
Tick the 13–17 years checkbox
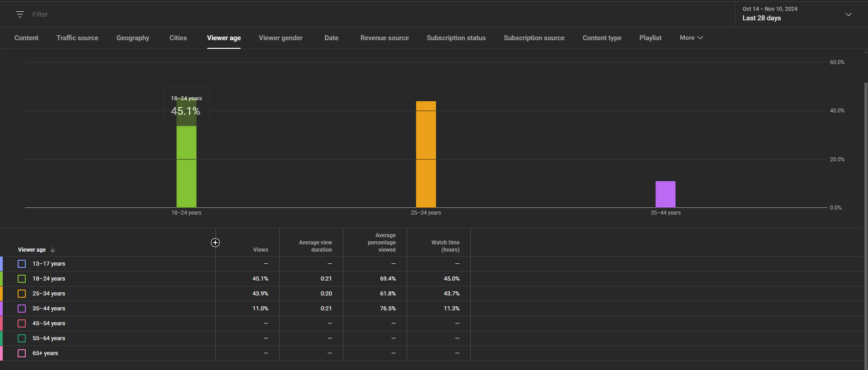coord(22,264)
